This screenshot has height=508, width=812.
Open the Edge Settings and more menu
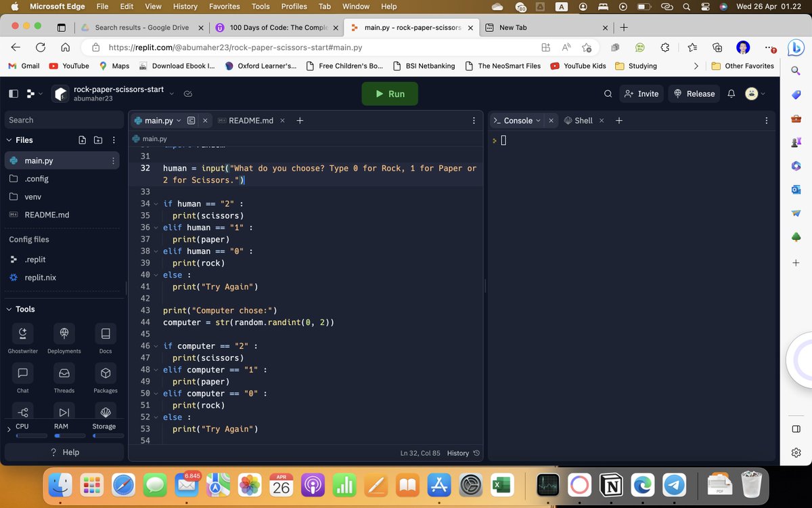coord(771,47)
